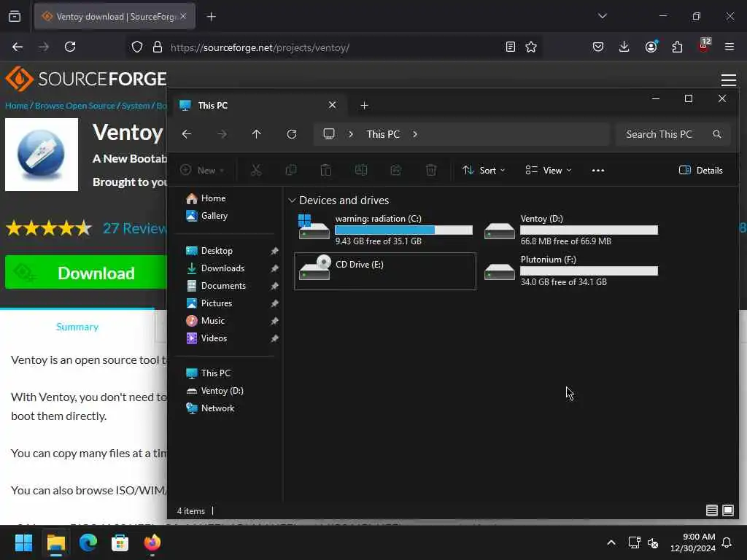Toggle the Details pane in Explorer
The width and height of the screenshot is (747, 560).
(700, 171)
